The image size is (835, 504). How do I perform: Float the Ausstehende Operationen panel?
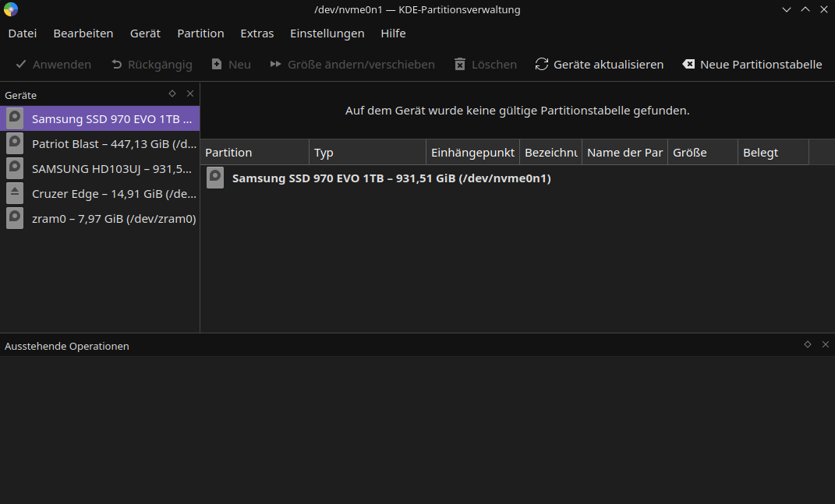807,344
